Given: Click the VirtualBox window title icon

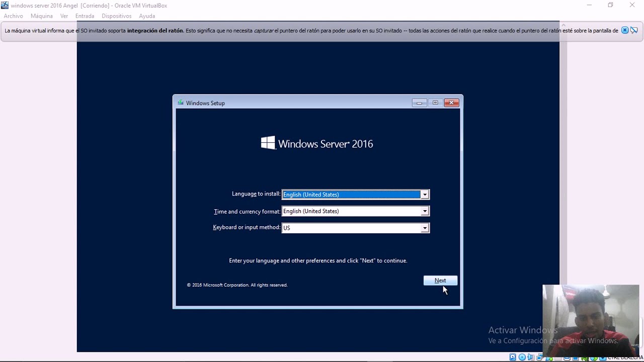Looking at the screenshot, I should (x=5, y=6).
